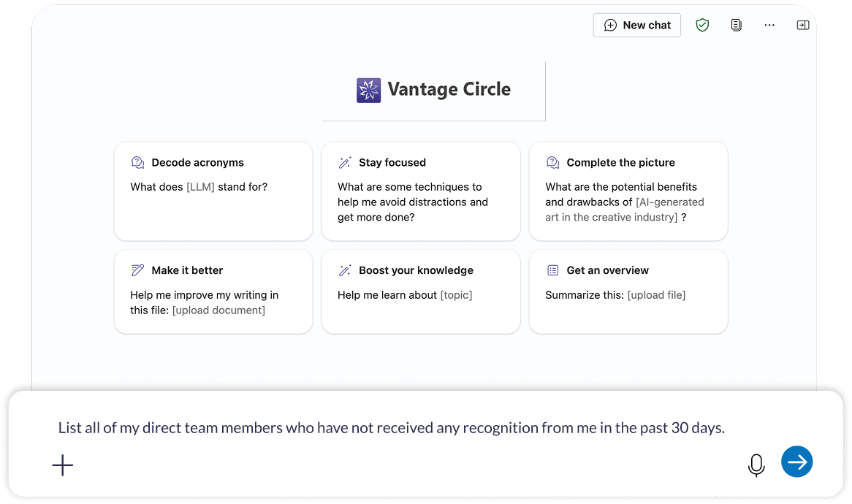This screenshot has height=504, width=852.
Task: Click the Get an overview list icon
Action: tap(552, 270)
